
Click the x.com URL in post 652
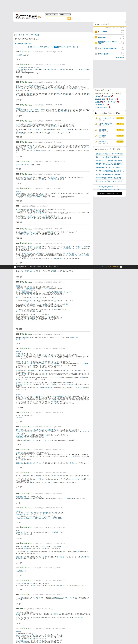[38, 518]
